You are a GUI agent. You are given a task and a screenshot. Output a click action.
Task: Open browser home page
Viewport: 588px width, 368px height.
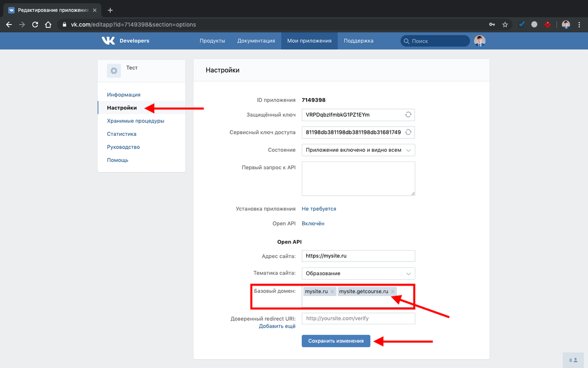click(x=48, y=25)
